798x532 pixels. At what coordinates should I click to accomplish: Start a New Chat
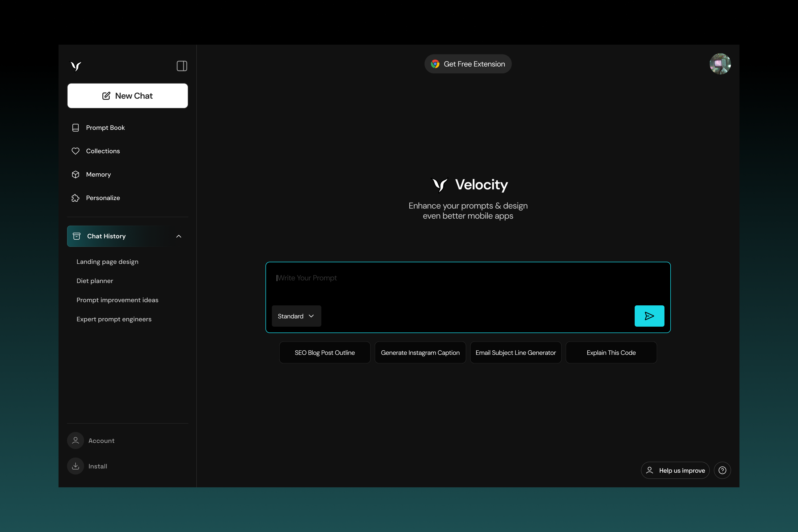tap(128, 96)
